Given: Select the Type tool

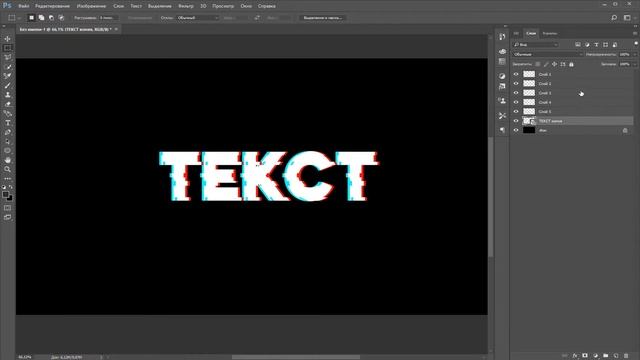Looking at the screenshot, I should tap(7, 123).
